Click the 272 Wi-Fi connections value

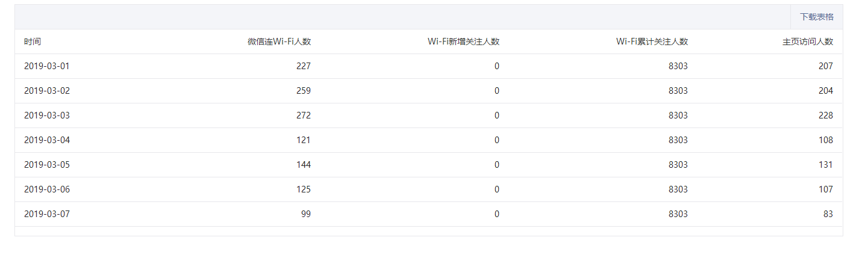coord(304,115)
